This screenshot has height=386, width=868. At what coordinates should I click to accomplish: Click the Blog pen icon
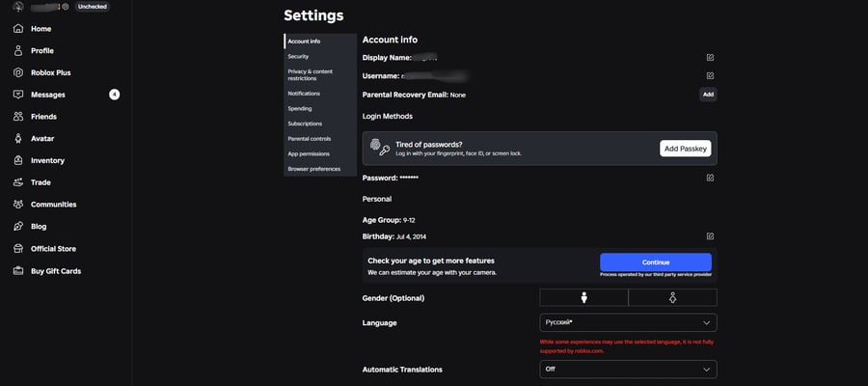pos(18,227)
